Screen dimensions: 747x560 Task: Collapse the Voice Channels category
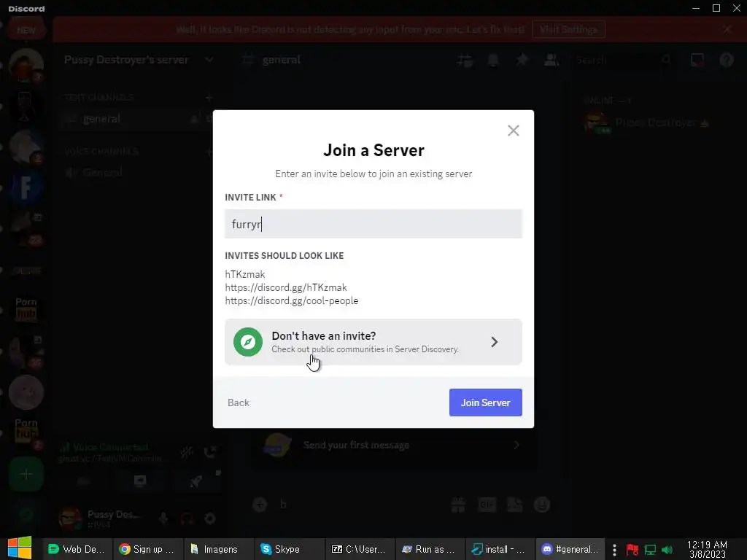101,152
